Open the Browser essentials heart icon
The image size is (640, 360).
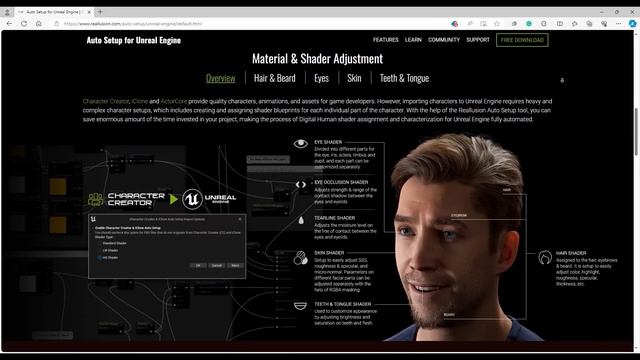[604, 24]
